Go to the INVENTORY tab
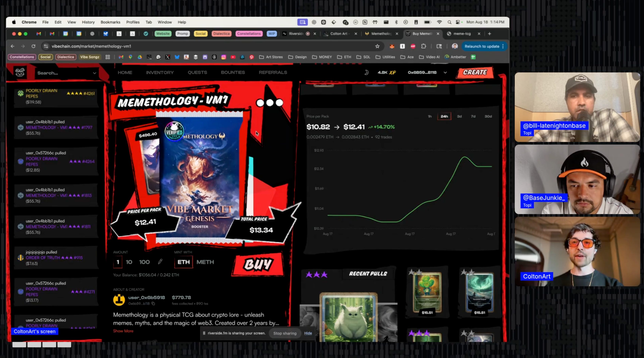This screenshot has height=358, width=644. (x=160, y=73)
